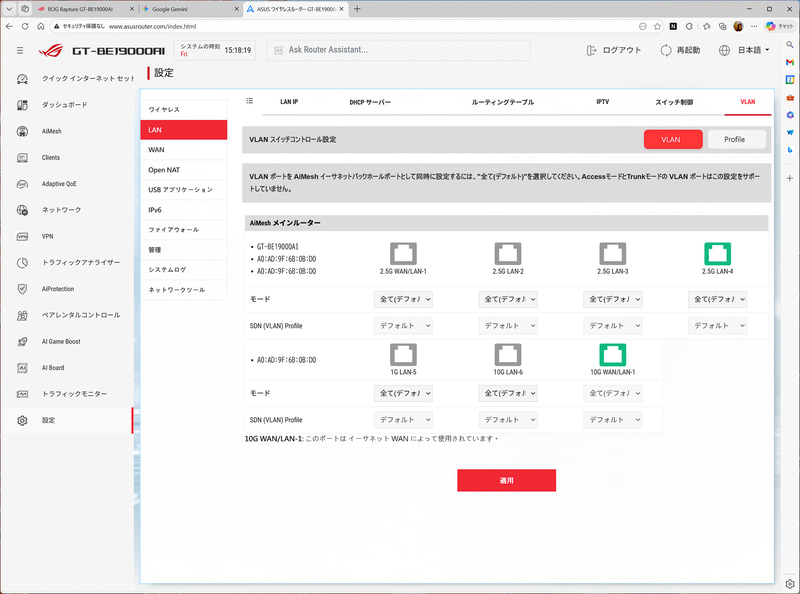
Task: Click the 2.5G LAN-3 port icon
Action: (613, 254)
